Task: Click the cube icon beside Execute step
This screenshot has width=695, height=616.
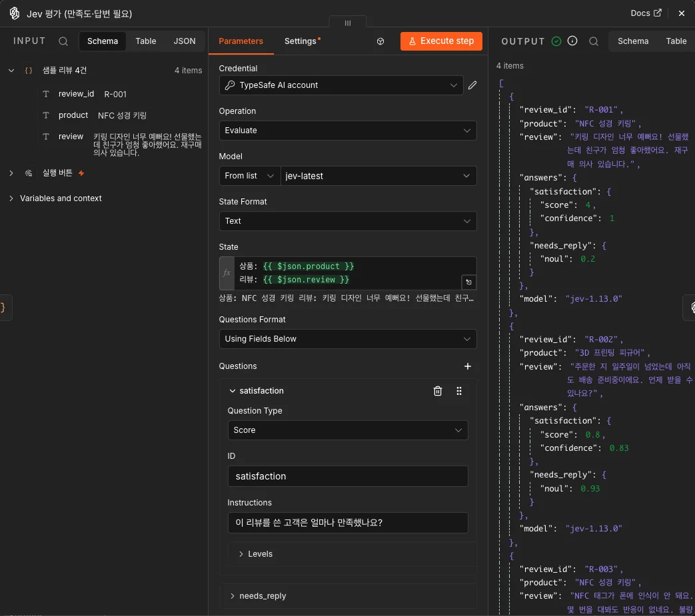Action: (380, 41)
